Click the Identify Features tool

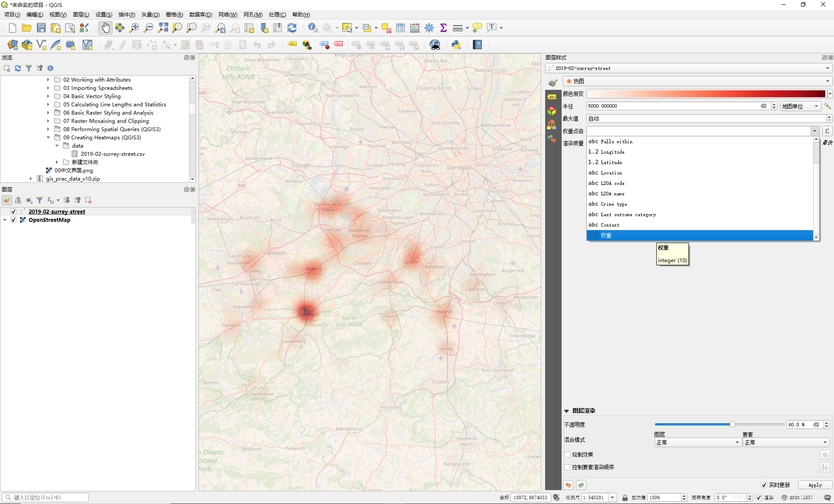[312, 28]
